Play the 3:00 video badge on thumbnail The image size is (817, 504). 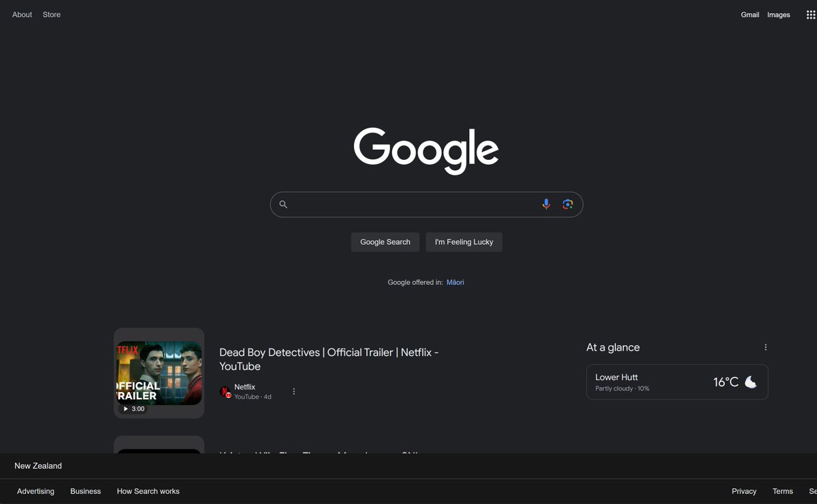point(133,409)
